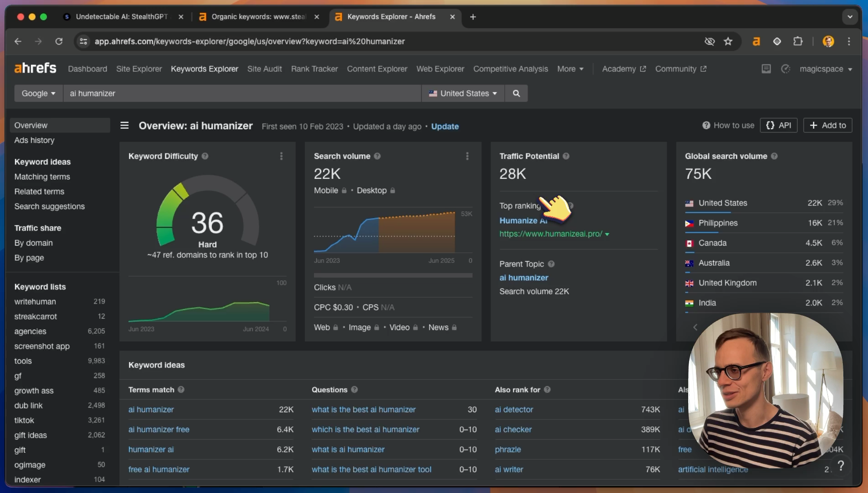
Task: Open the browser extensions puzzle icon
Action: [x=798, y=42]
